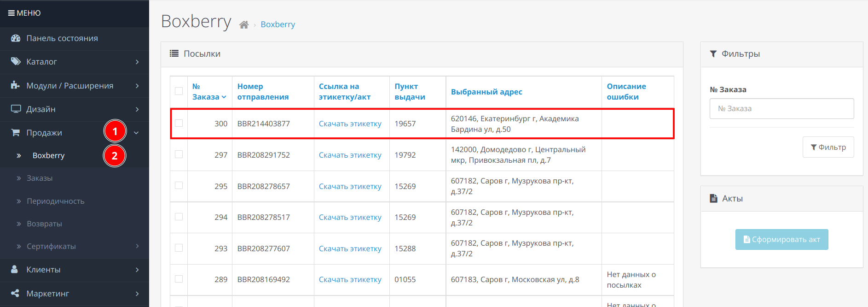Image resolution: width=868 pixels, height=307 pixels.
Task: Expand the Маркетинг menu chevron
Action: click(137, 294)
